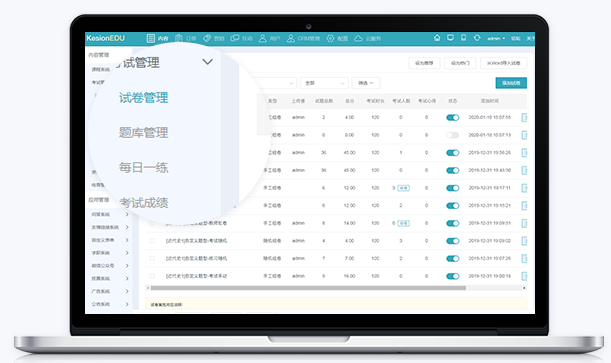Click the home icon in the header
Image resolution: width=611 pixels, height=363 pixels.
[x=437, y=38]
